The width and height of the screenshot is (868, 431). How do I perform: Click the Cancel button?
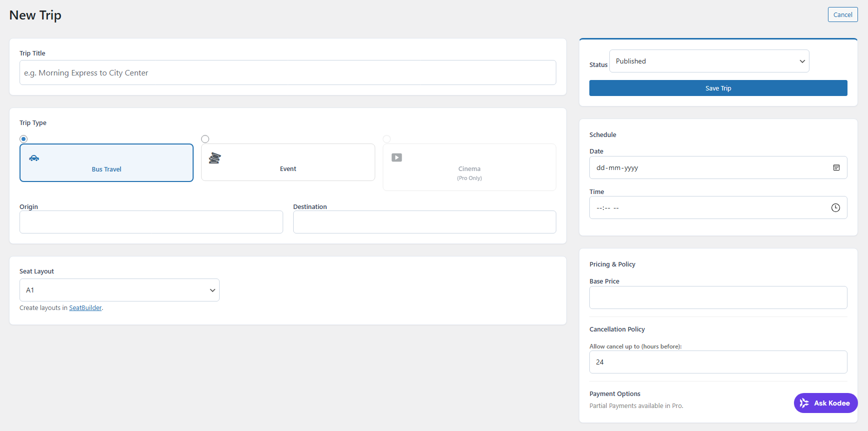pyautogui.click(x=842, y=14)
